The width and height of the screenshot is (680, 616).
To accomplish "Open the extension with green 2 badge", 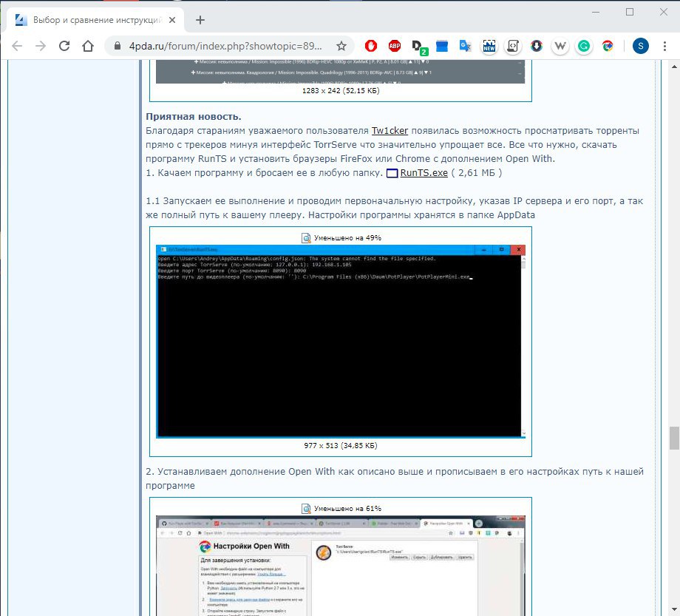I will 419,47.
